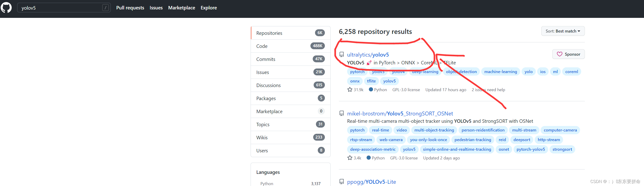Click machine-learning topic tag
Image resolution: width=644 pixels, height=186 pixels.
pos(500,72)
